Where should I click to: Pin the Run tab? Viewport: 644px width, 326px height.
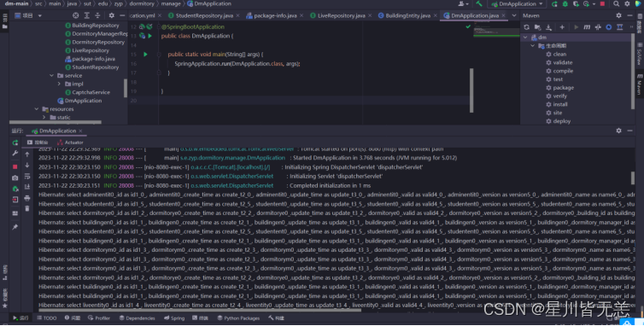15,227
